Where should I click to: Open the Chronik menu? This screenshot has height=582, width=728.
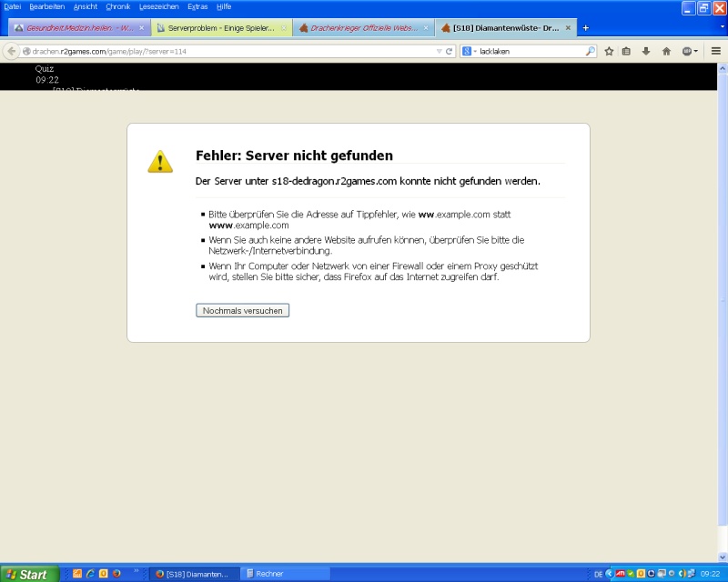pos(117,6)
